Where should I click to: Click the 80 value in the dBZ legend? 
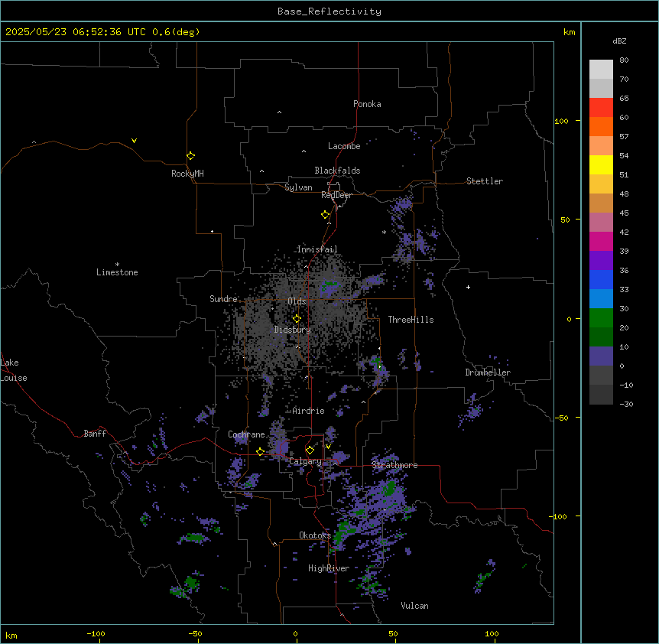pos(624,60)
